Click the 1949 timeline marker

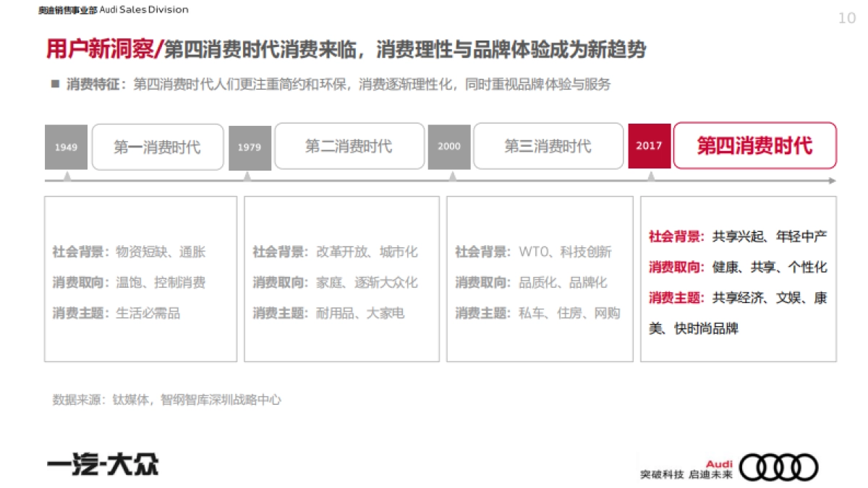pyautogui.click(x=67, y=147)
